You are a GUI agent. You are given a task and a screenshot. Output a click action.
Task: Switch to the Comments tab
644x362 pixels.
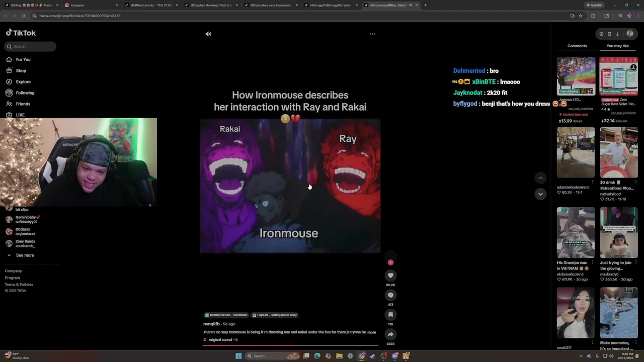click(577, 46)
